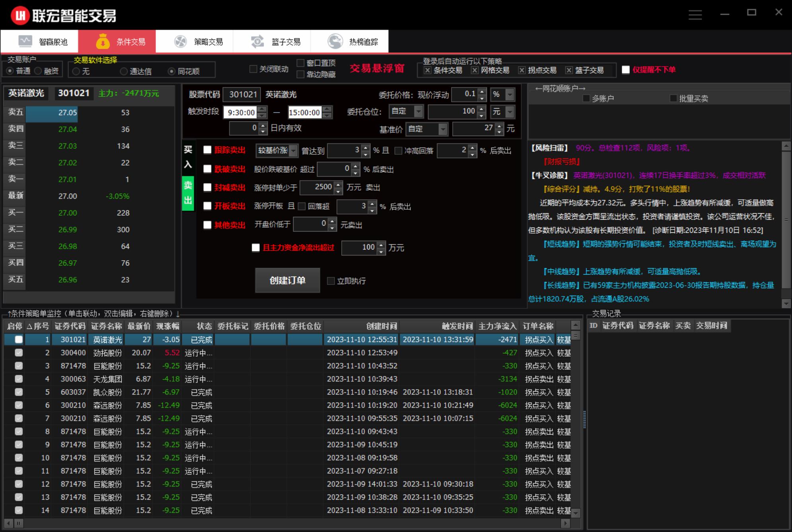792x532 pixels.
Task: Toggle the 关闭联动 checkbox
Action: tap(253, 69)
